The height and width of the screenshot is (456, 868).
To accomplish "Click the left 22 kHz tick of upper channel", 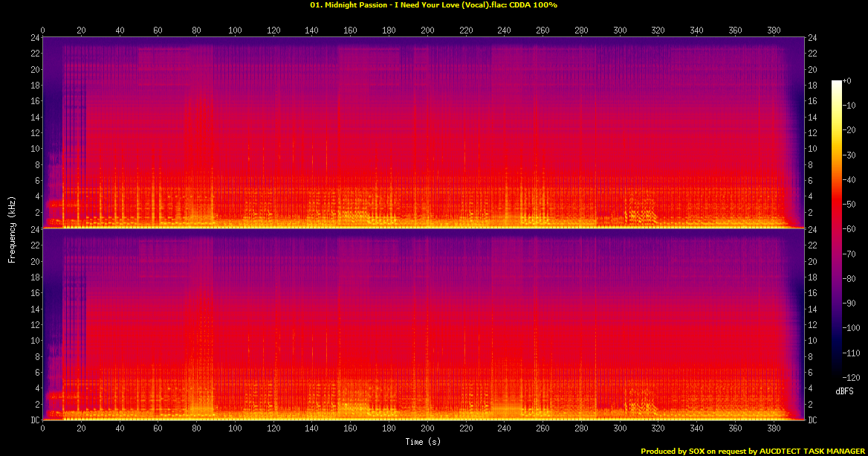I will pyautogui.click(x=33, y=54).
